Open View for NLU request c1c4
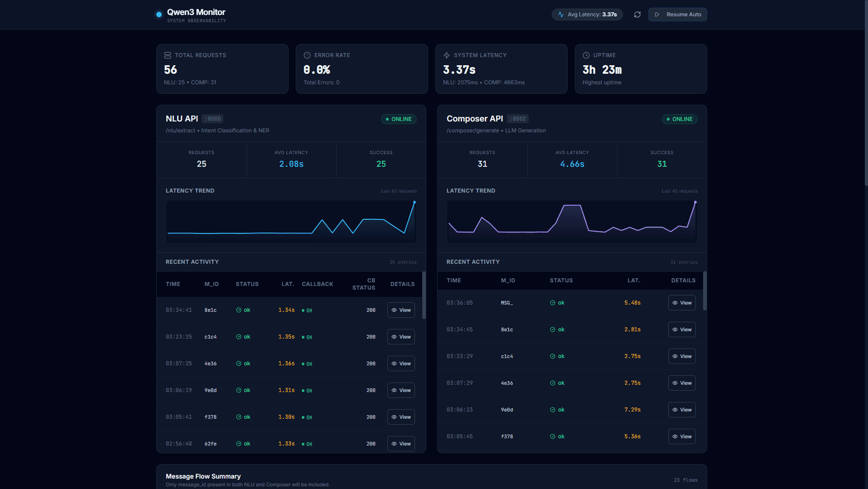Viewport: 868px width, 489px height. (x=401, y=337)
